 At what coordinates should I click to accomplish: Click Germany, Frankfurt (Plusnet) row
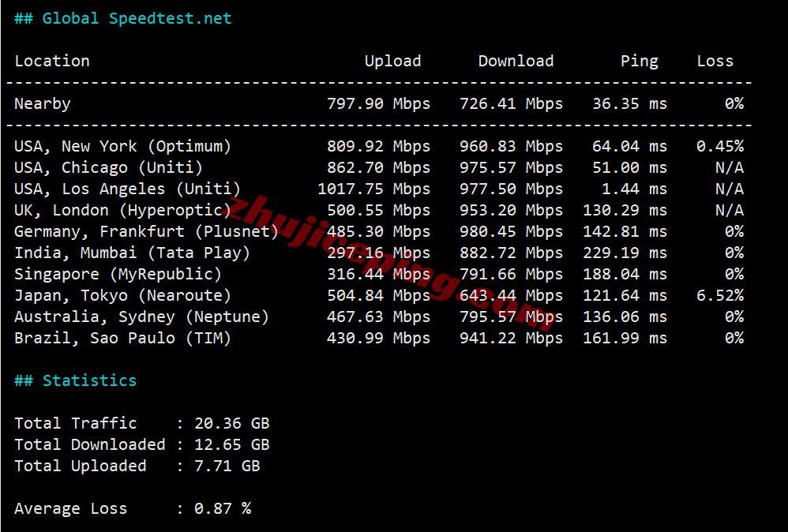[380, 231]
